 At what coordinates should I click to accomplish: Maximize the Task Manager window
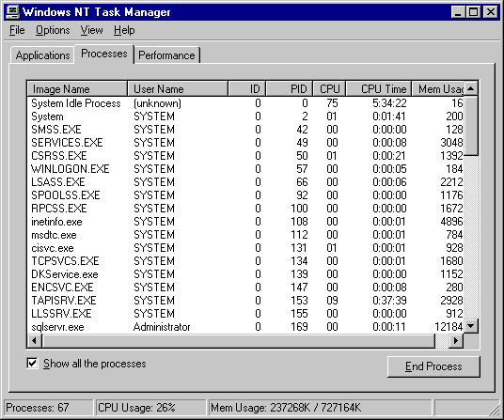[x=474, y=12]
